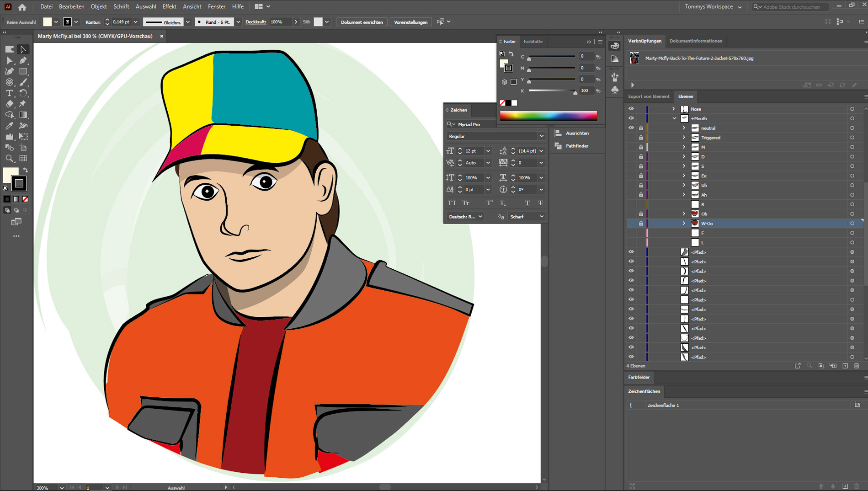Click the Kontur stroke label

pyautogui.click(x=93, y=22)
